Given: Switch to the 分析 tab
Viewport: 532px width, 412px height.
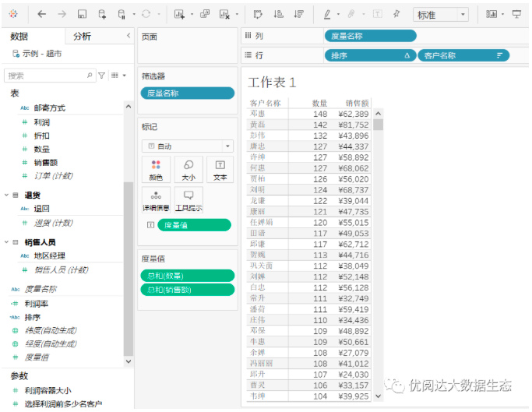Looking at the screenshot, I should coord(82,36).
